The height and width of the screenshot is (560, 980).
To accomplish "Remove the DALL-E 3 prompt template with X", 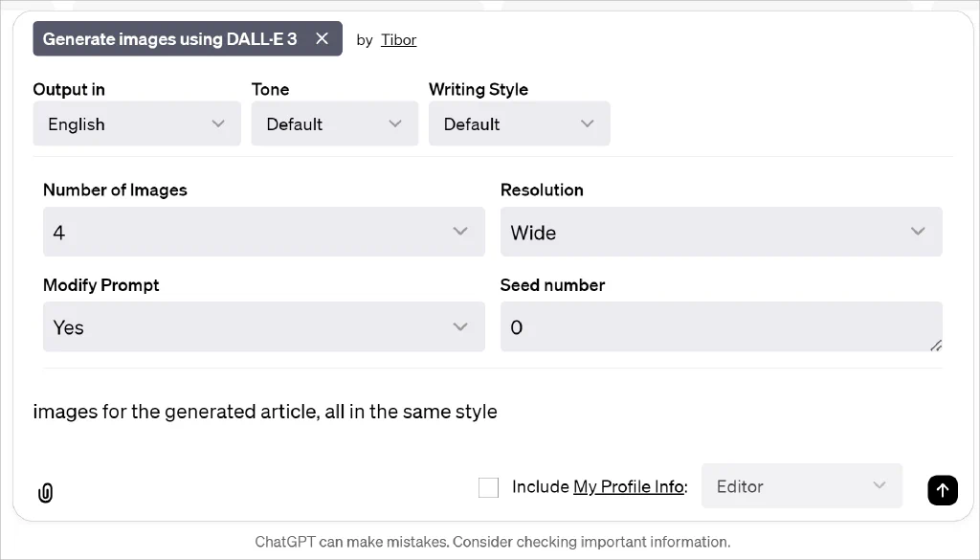I will coord(322,38).
